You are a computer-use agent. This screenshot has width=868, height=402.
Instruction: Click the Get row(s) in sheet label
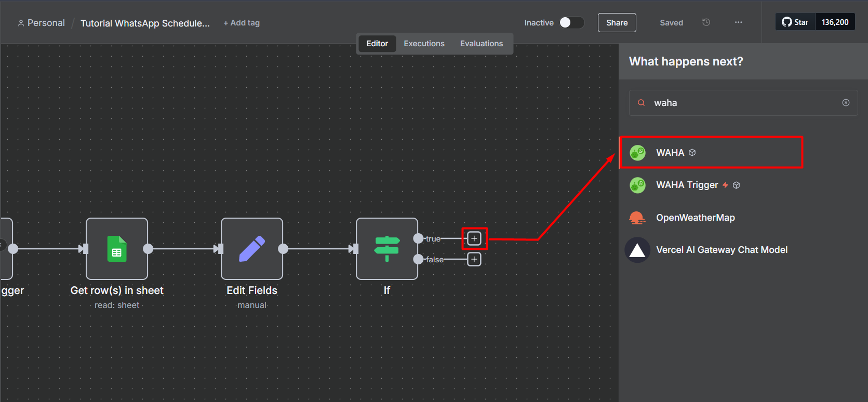tap(117, 290)
